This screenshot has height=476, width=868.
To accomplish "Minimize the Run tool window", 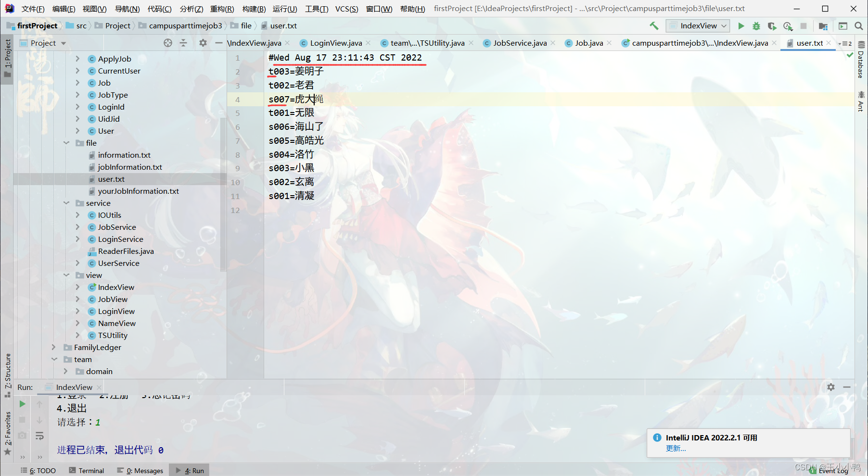I will click(x=847, y=387).
